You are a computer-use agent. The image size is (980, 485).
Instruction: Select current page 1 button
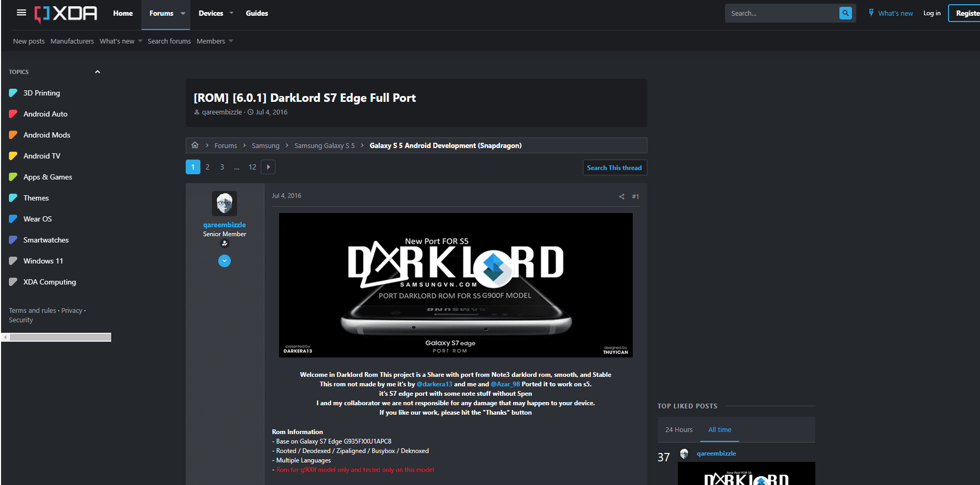coord(193,167)
